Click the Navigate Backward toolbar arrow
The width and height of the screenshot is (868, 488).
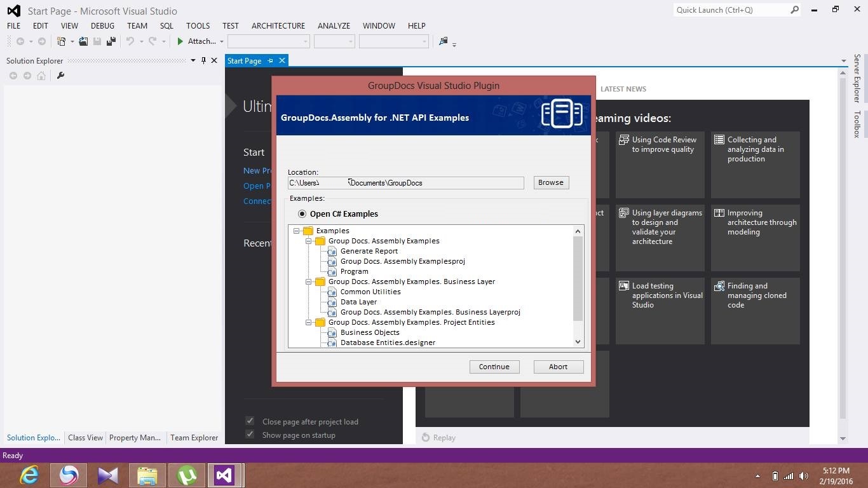[20, 41]
